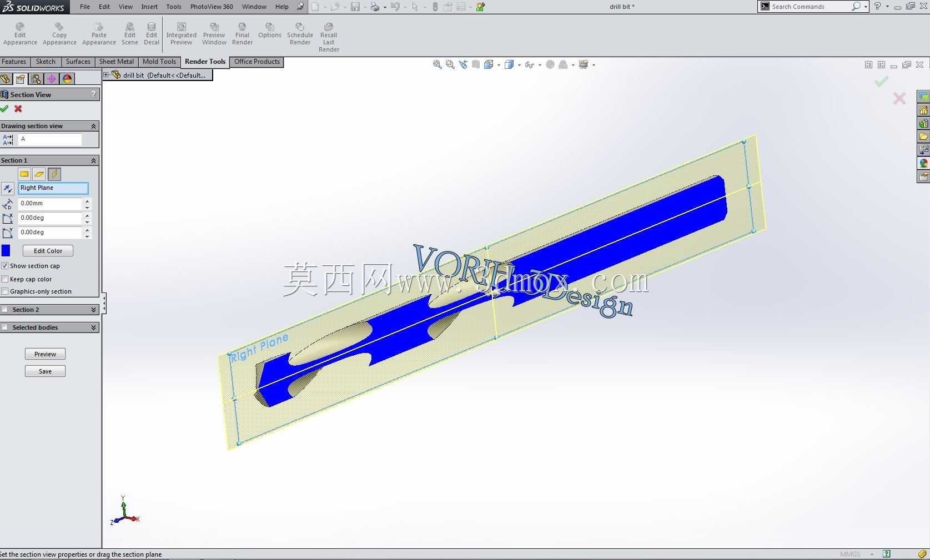The width and height of the screenshot is (930, 560).
Task: Cancel the Section View with red X
Action: pos(18,109)
